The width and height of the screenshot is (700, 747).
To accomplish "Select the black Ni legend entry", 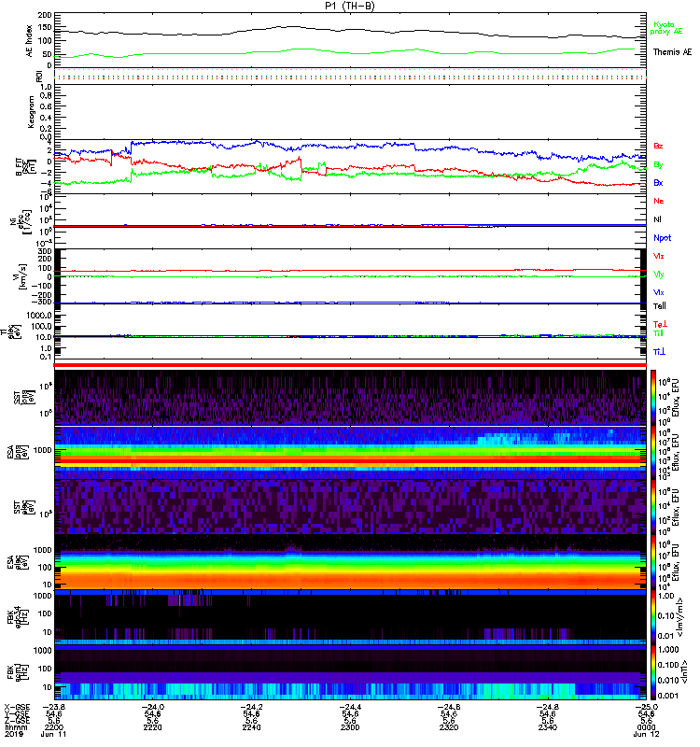I will tap(657, 219).
